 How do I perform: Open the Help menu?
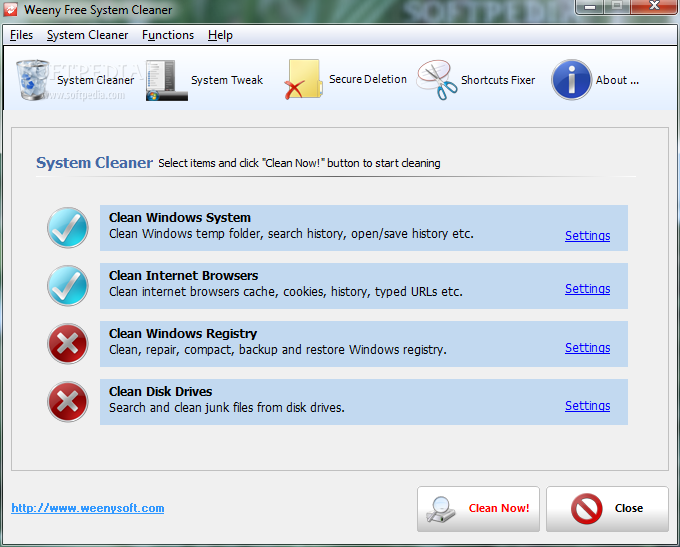pyautogui.click(x=220, y=35)
